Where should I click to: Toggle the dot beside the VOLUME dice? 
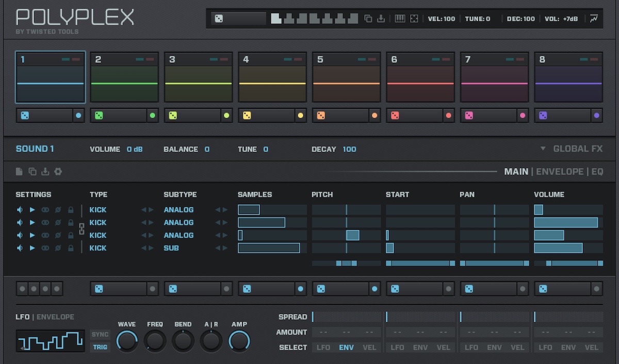pyautogui.click(x=597, y=289)
